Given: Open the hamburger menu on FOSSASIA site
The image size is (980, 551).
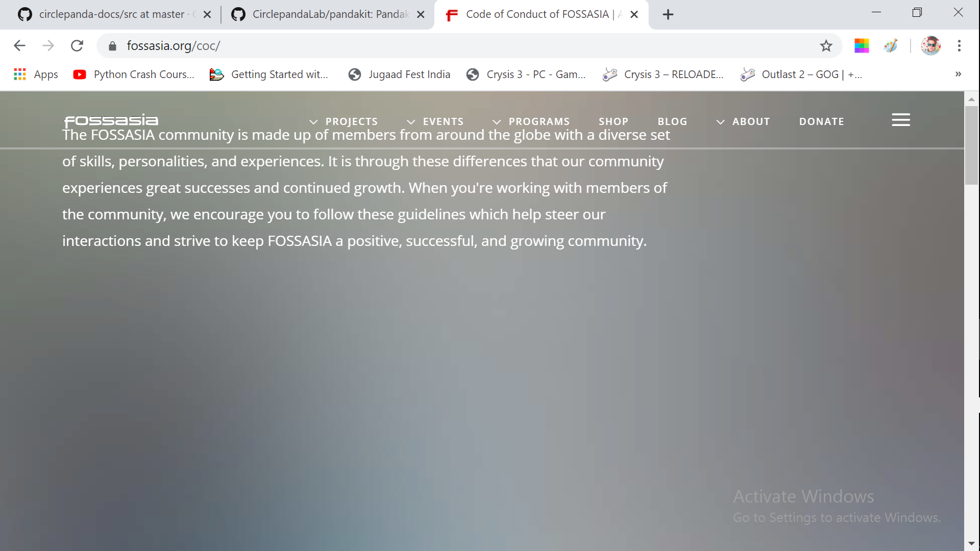Looking at the screenshot, I should click(x=900, y=120).
